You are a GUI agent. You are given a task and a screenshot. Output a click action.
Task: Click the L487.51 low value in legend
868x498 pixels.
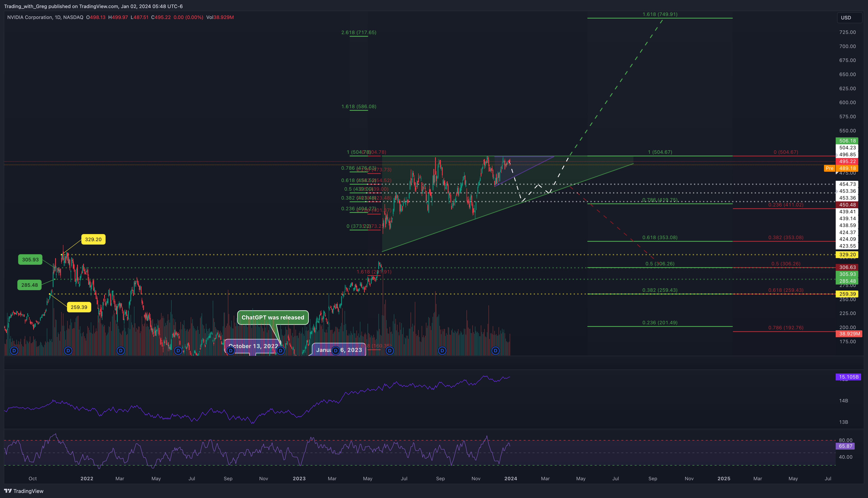pos(140,17)
